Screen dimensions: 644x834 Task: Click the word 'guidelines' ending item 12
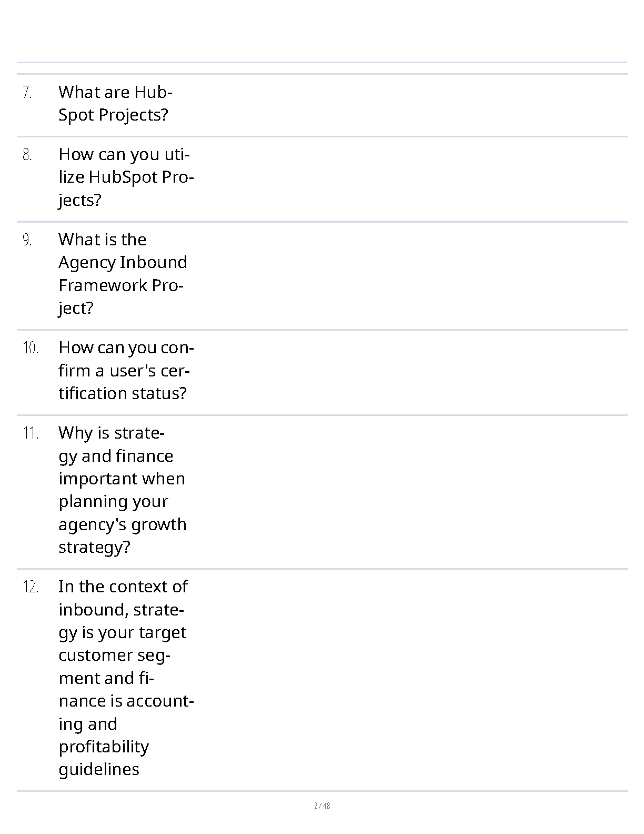click(99, 770)
